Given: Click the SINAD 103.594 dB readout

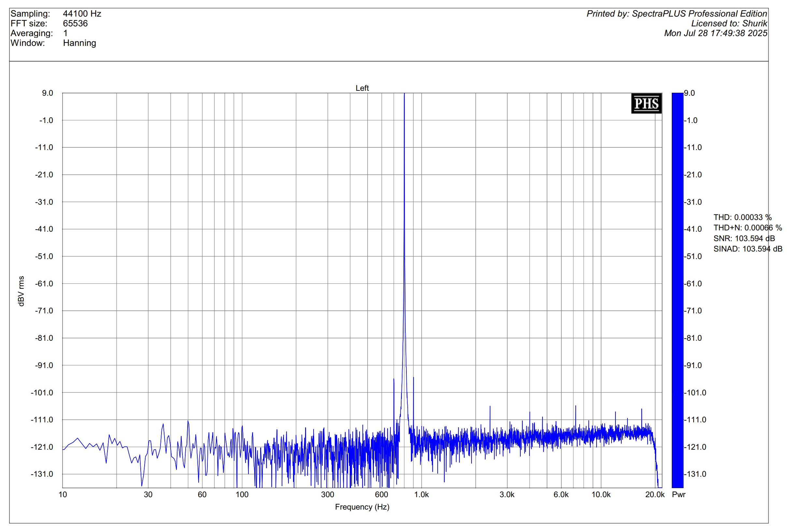Looking at the screenshot, I should (748, 249).
